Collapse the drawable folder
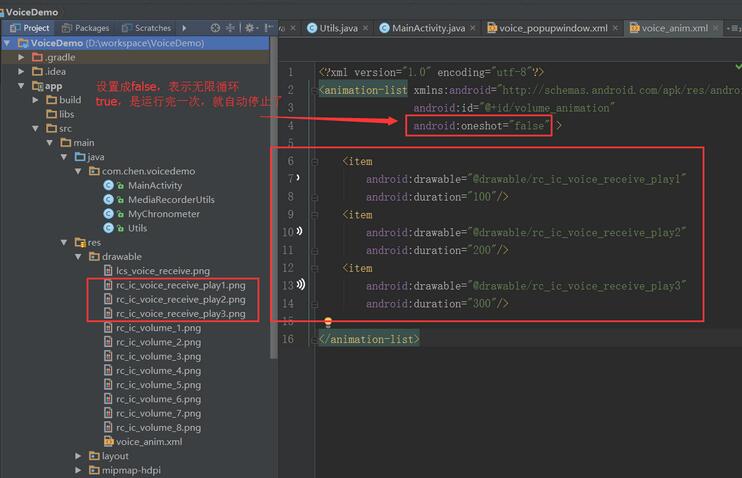The width and height of the screenshot is (742, 478). 79,256
